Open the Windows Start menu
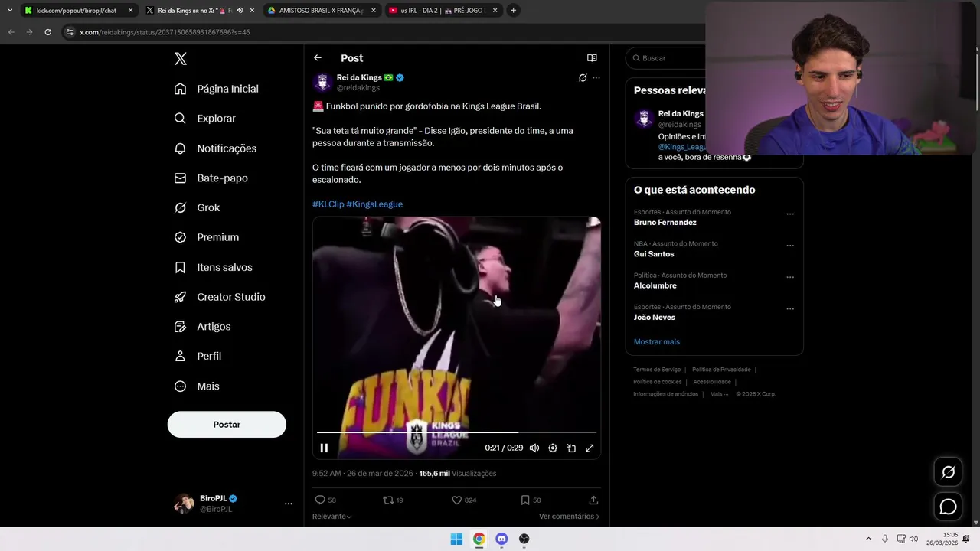 pyautogui.click(x=456, y=539)
